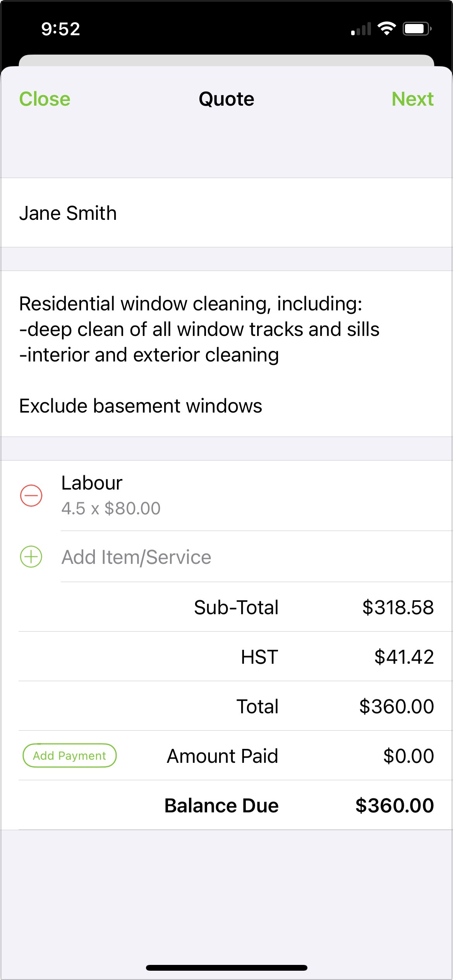Select the Quote title

pyautogui.click(x=226, y=99)
